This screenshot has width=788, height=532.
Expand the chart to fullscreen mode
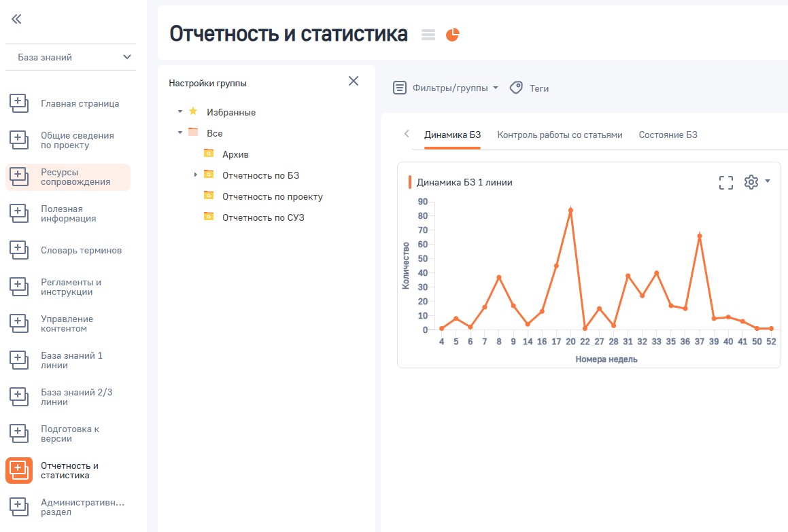726,181
